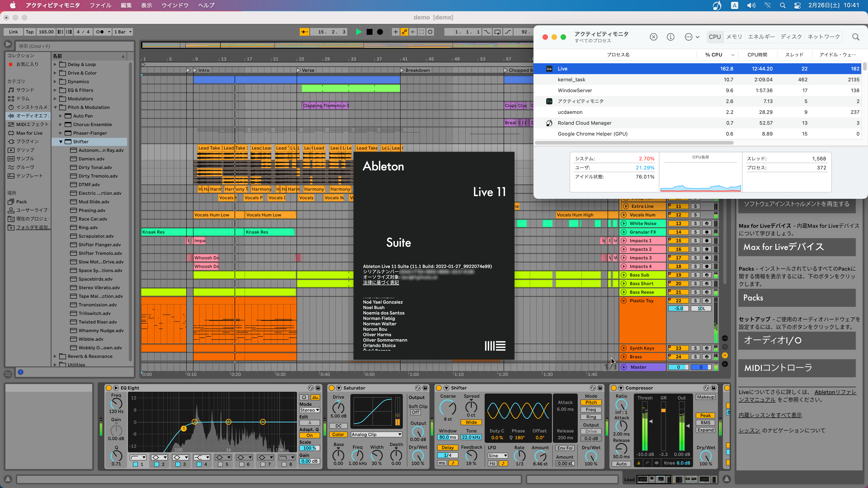Open the Shifter LFO Sine waveform dropdown
Screen dimensions: 868x488
[498, 456]
